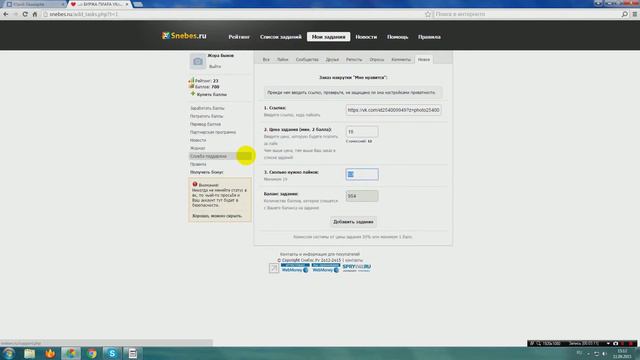Switch to the Репосты tab
This screenshot has width=640, height=360.
click(354, 60)
